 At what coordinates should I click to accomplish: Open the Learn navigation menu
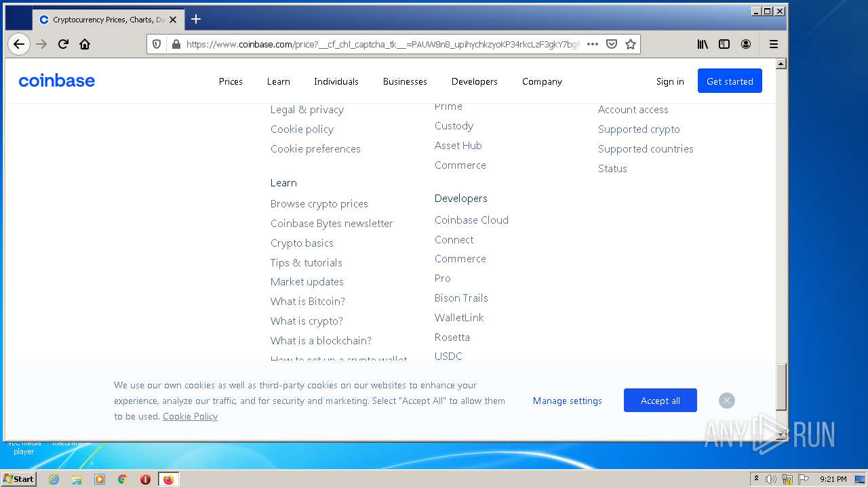point(279,81)
